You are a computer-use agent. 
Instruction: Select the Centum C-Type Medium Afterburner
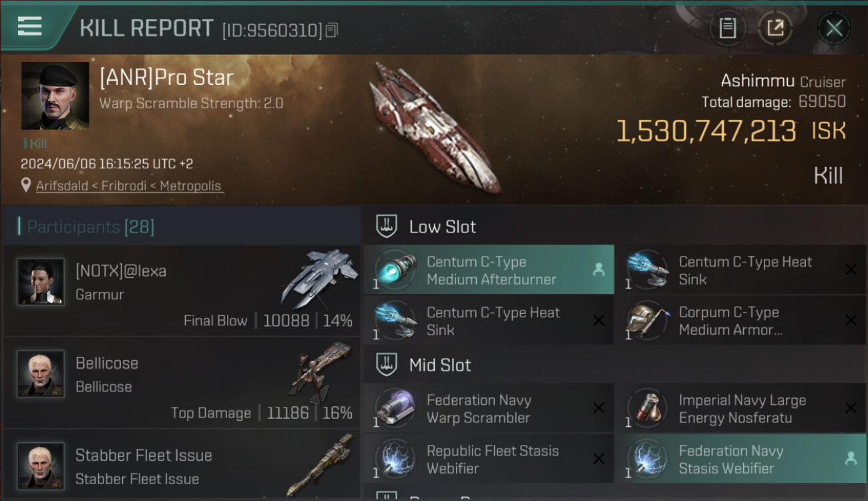point(489,270)
